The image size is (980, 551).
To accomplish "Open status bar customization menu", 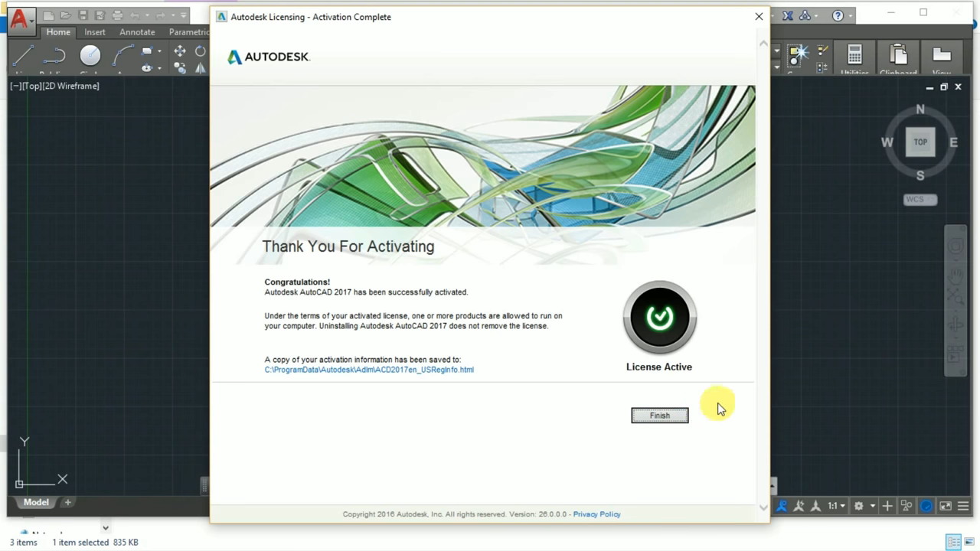I will (963, 506).
